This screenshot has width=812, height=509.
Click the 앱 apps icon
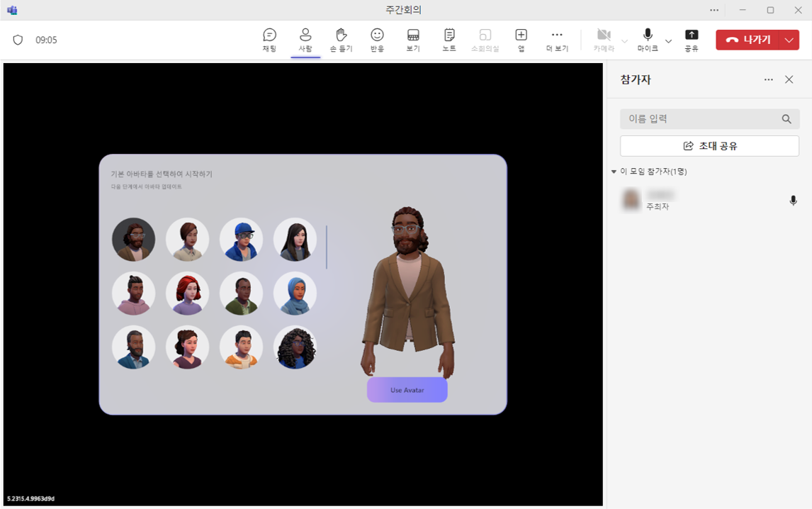pyautogui.click(x=521, y=40)
